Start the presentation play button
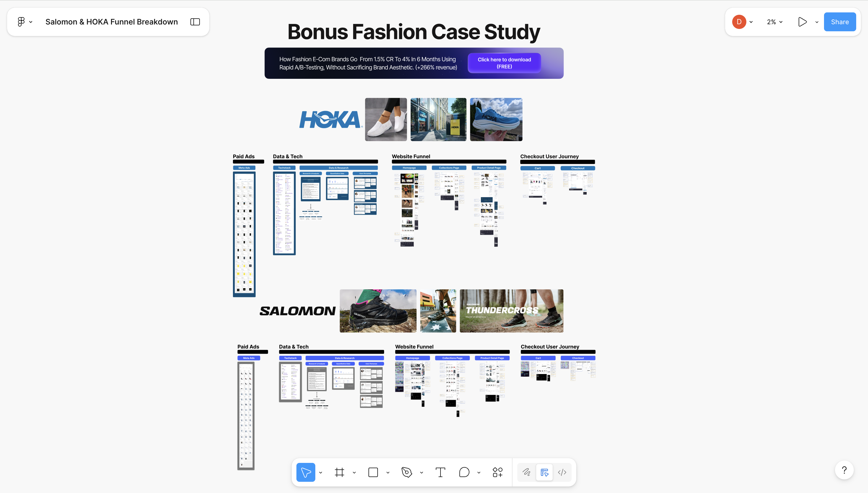Screen dimensions: 868x493 (x=802, y=22)
